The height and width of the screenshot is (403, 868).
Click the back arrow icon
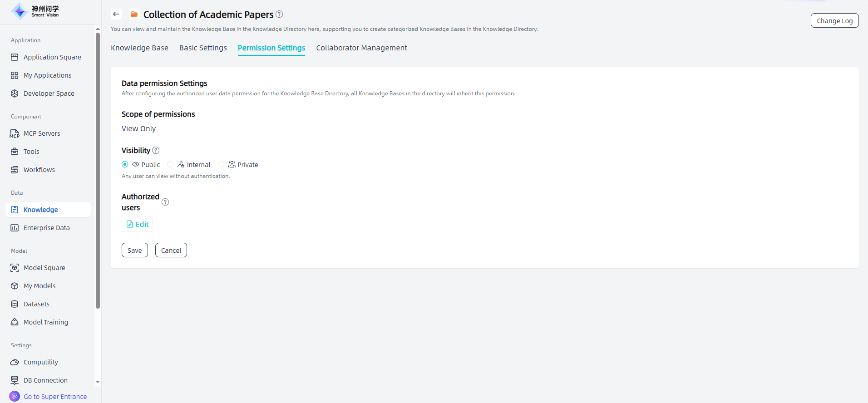click(116, 14)
